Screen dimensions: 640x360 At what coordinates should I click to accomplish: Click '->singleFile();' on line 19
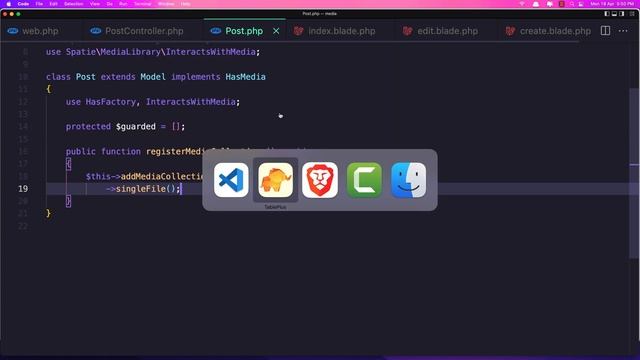tap(143, 189)
